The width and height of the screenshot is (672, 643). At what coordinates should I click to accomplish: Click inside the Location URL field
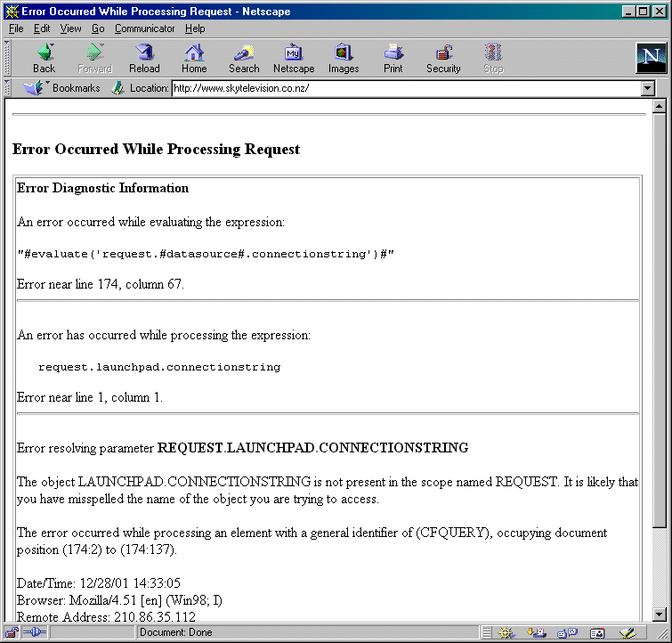tap(401, 88)
